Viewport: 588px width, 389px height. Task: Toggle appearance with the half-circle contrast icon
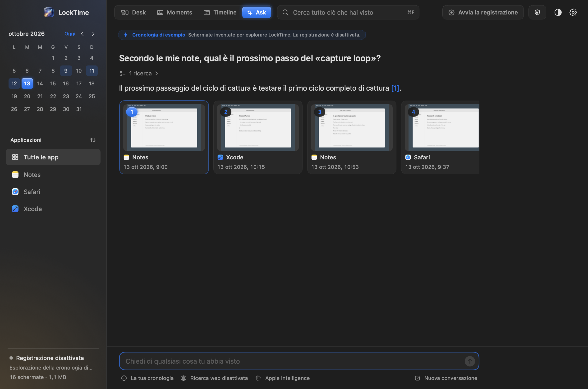(x=558, y=12)
